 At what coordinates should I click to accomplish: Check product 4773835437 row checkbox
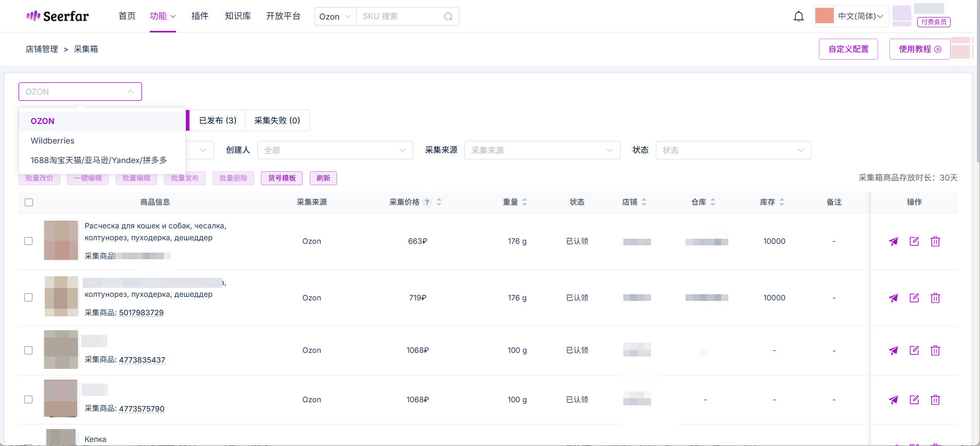tap(28, 350)
